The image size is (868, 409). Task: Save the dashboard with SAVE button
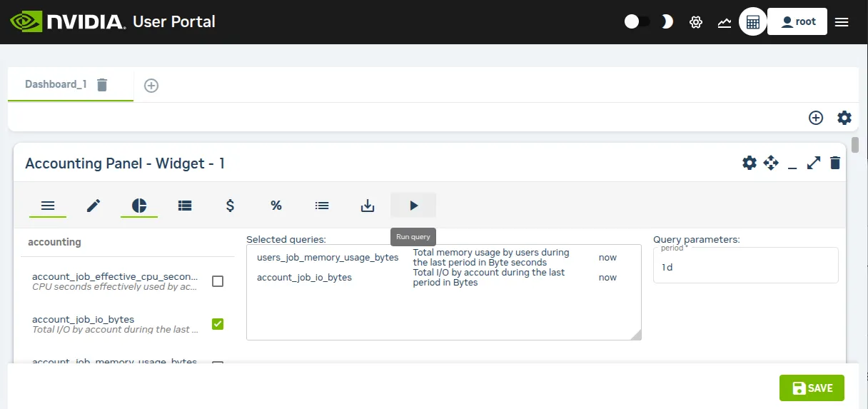[812, 388]
